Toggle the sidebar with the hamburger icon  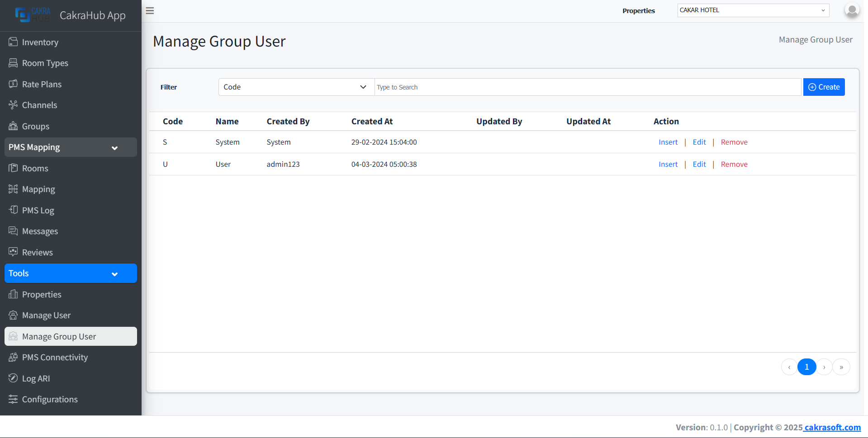click(150, 10)
